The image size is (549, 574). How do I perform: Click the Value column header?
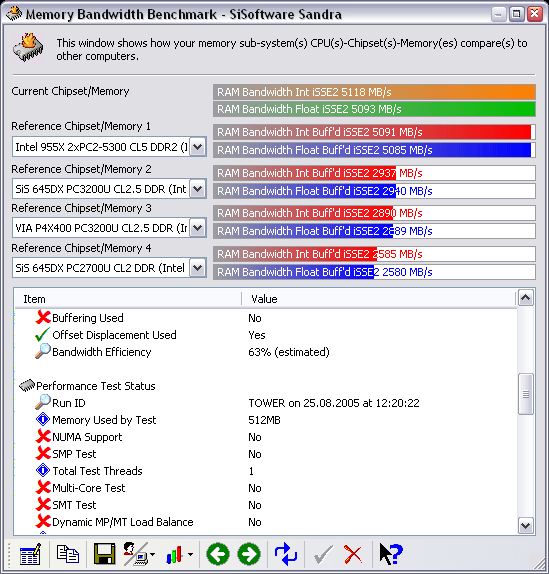[379, 299]
